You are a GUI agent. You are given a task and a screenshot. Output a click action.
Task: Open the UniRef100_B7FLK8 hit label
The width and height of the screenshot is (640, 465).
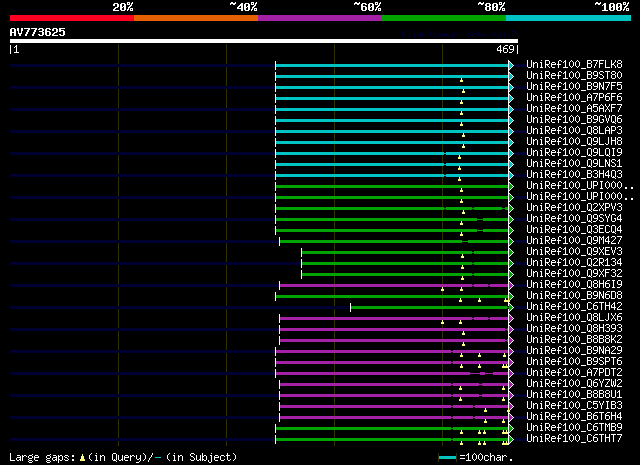(x=574, y=65)
